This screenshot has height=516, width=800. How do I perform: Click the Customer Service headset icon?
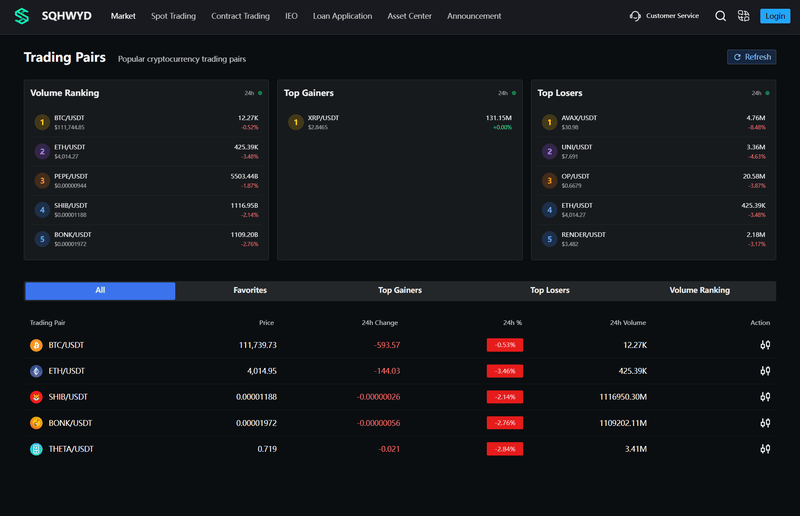tap(635, 16)
